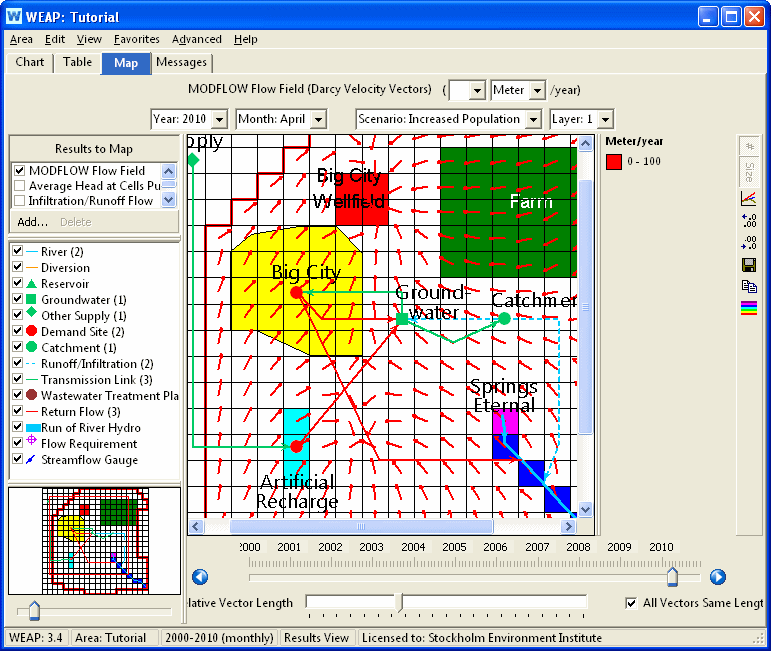The height and width of the screenshot is (651, 771).
Task: Toggle Streamflow Gauge layer checkbox
Action: [18, 459]
